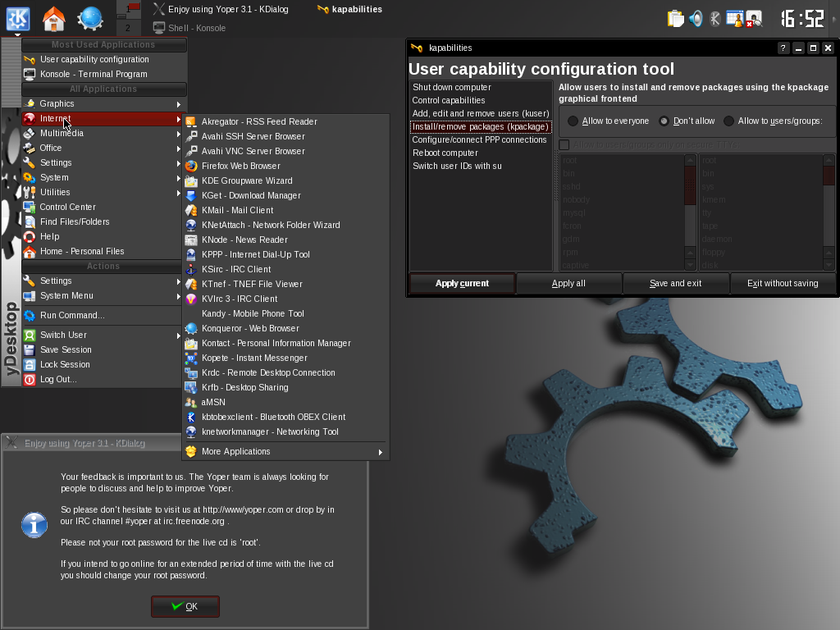Click Exit without saving button
The width and height of the screenshot is (840, 630).
coord(783,283)
